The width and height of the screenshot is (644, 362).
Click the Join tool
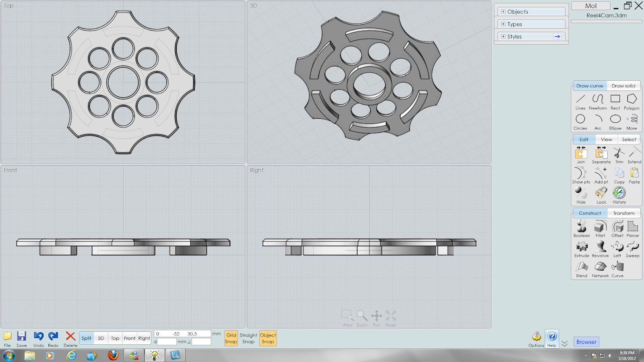click(581, 155)
